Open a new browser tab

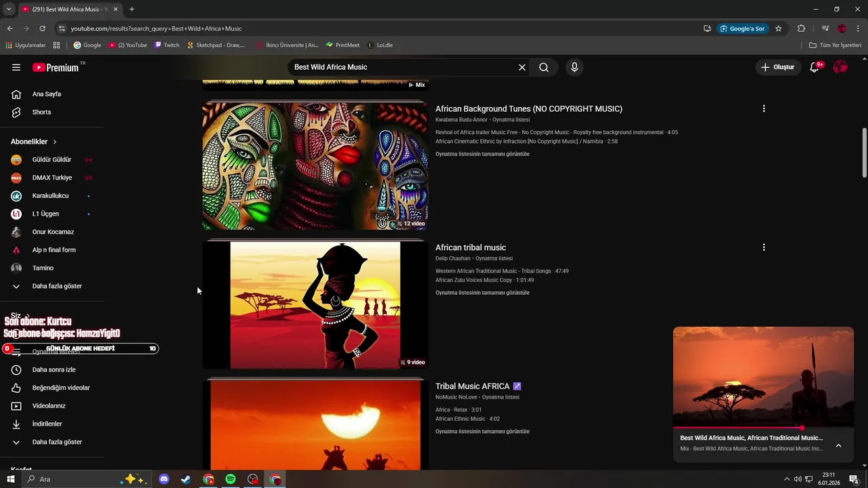(x=132, y=9)
